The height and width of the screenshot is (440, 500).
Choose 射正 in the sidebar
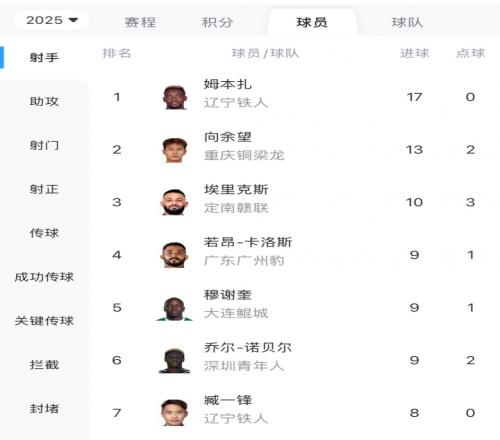44,189
